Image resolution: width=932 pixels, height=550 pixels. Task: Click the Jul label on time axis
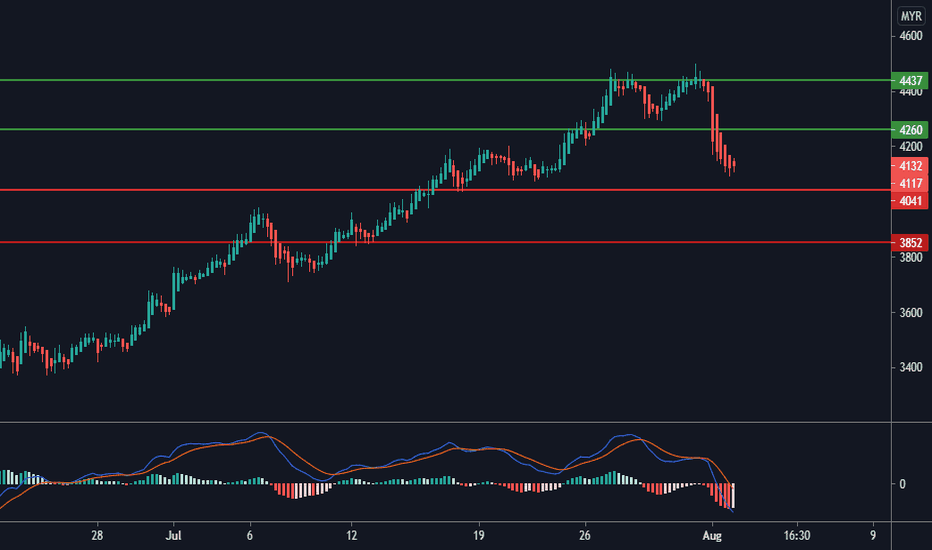click(174, 536)
